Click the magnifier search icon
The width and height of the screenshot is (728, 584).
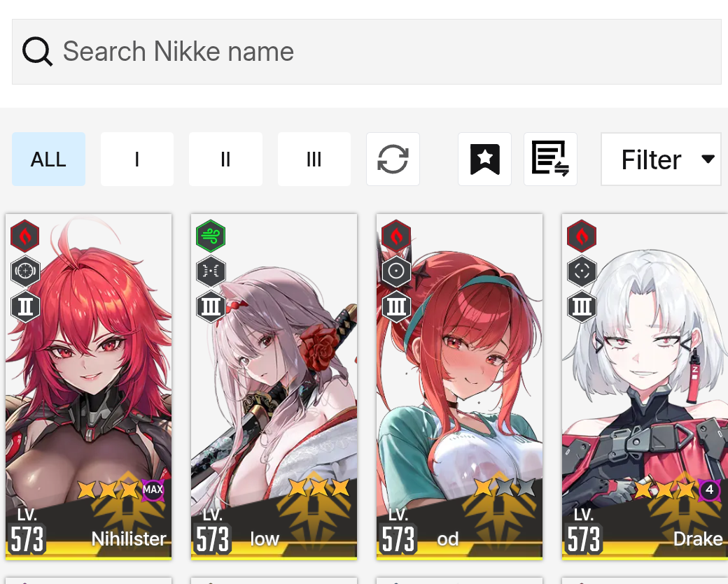coord(37,52)
